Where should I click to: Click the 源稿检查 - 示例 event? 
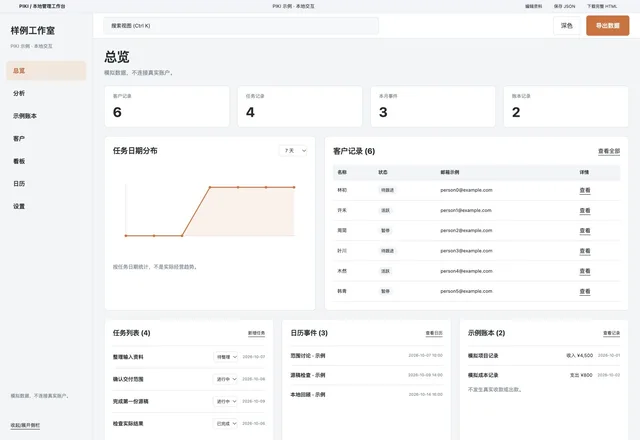(x=308, y=375)
